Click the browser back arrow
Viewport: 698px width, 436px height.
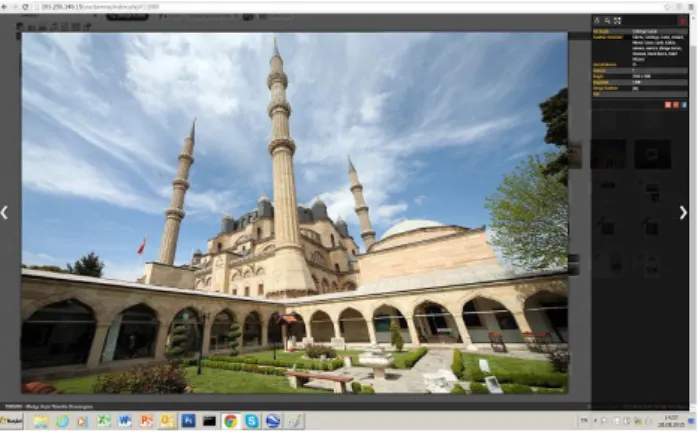pos(4,7)
